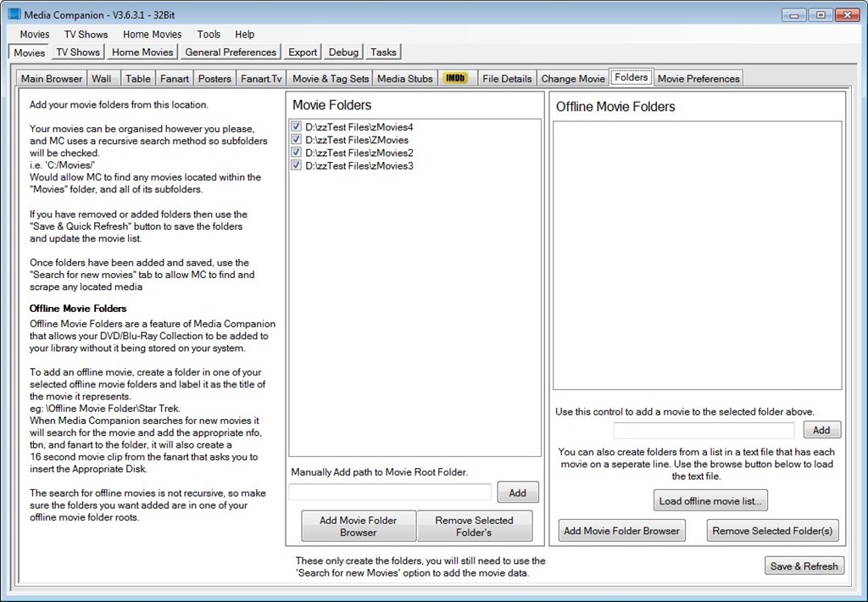Click the Save & Refresh button

tap(804, 566)
